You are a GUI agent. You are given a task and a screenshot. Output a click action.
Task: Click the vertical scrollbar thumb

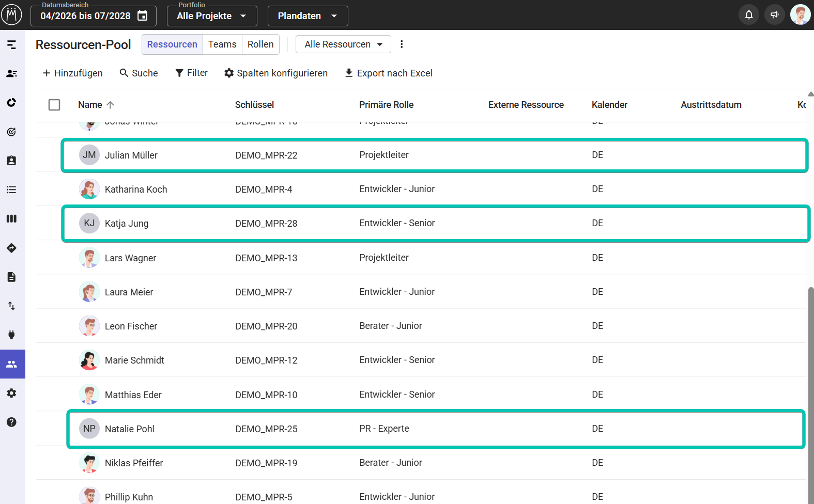pos(811,395)
